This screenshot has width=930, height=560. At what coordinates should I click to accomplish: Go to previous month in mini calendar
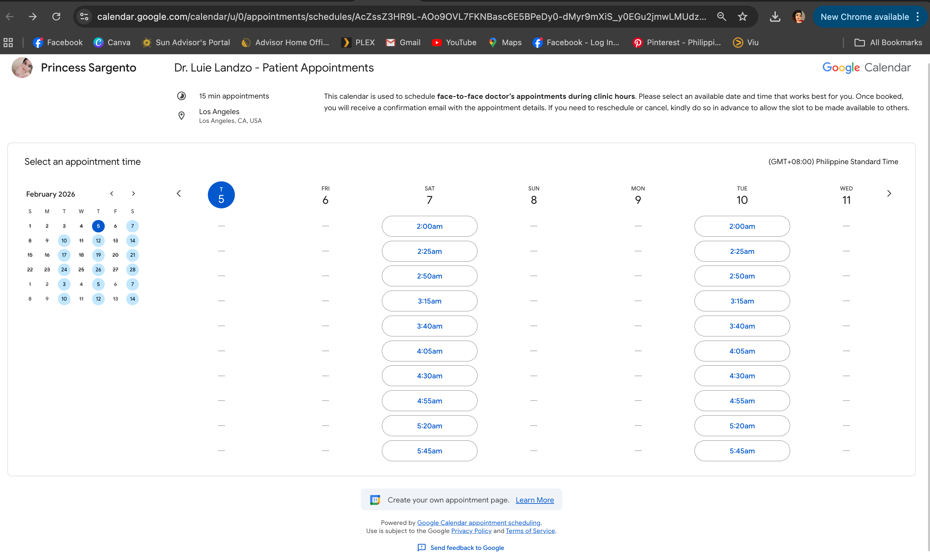[x=112, y=193]
